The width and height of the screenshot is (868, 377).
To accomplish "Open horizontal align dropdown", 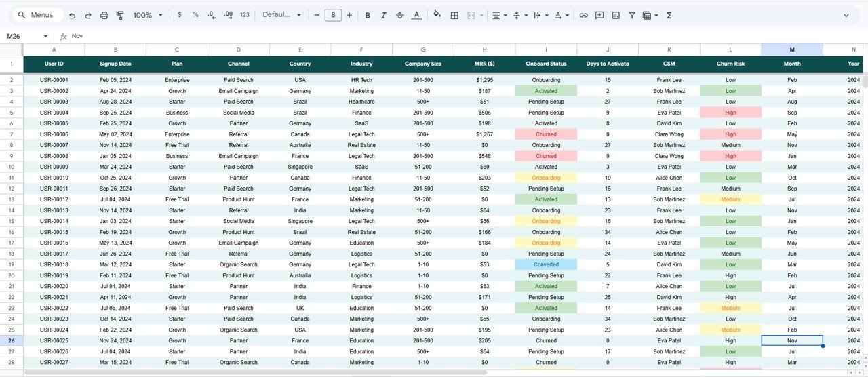I will click(x=500, y=15).
